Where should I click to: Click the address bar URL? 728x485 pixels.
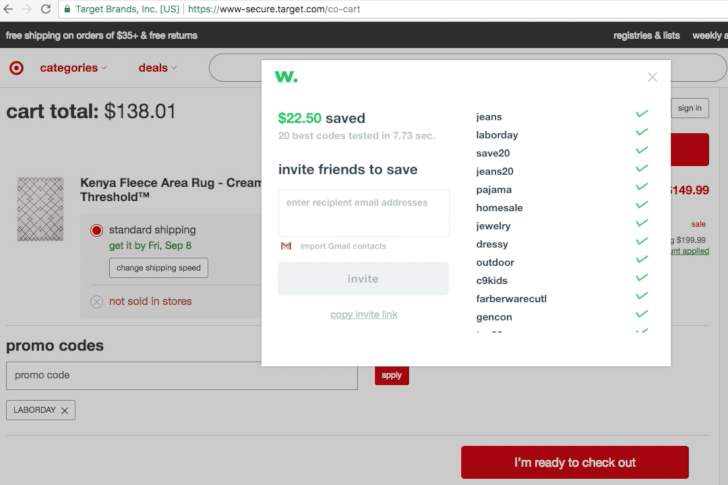pos(274,9)
